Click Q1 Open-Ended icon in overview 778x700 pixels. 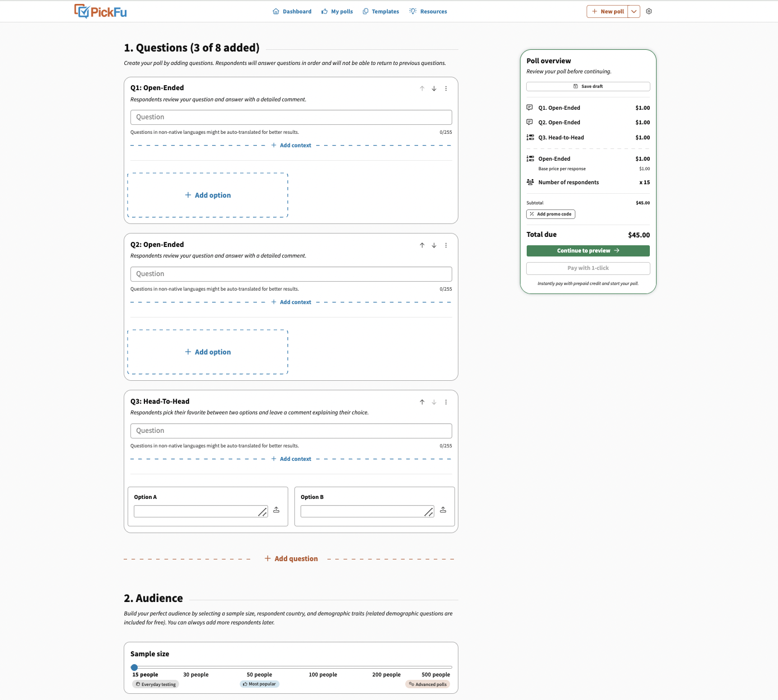pyautogui.click(x=529, y=108)
